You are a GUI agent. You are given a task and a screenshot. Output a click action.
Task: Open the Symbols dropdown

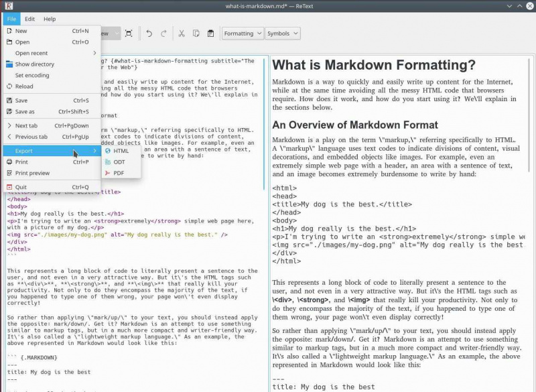282,34
